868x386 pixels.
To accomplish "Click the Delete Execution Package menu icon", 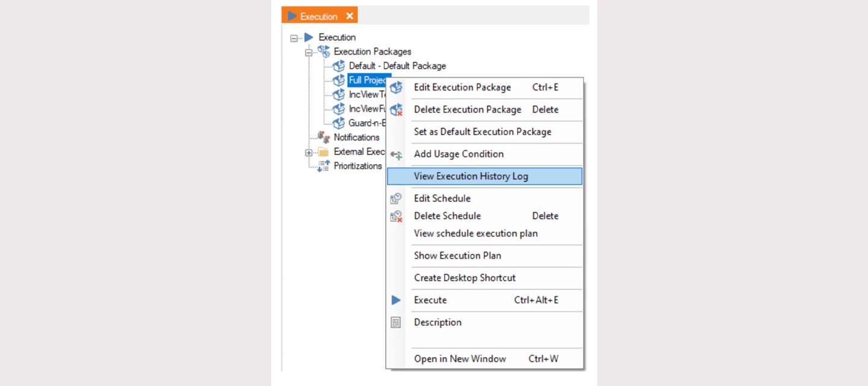I will click(396, 110).
